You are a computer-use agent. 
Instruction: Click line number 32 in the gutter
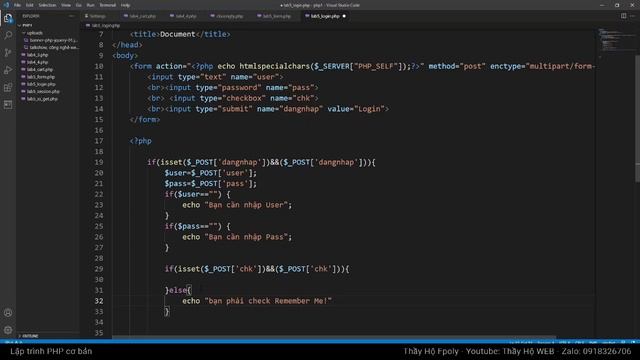pyautogui.click(x=99, y=301)
